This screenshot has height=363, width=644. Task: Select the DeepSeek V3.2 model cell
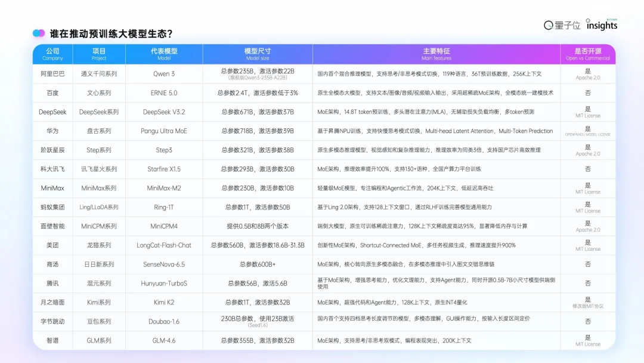pyautogui.click(x=164, y=112)
